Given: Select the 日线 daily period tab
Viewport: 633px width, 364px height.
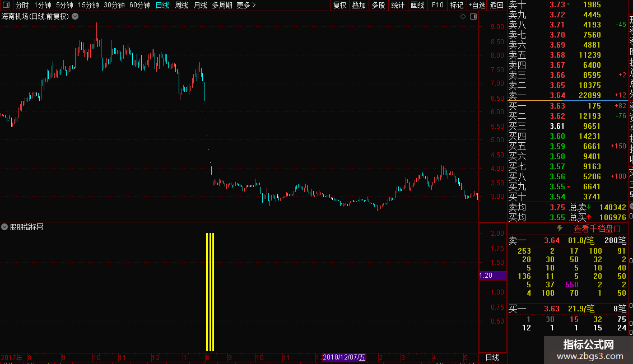Looking at the screenshot, I should (162, 5).
